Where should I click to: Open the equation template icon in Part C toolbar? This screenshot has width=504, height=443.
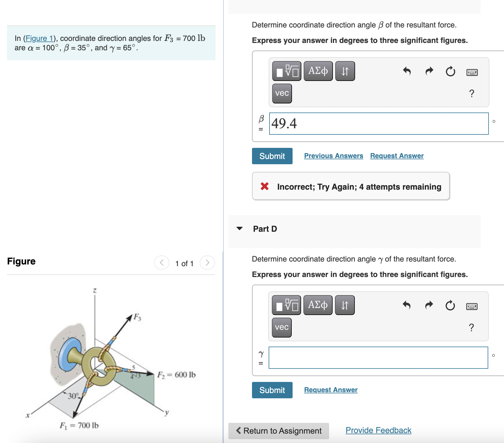tap(287, 71)
